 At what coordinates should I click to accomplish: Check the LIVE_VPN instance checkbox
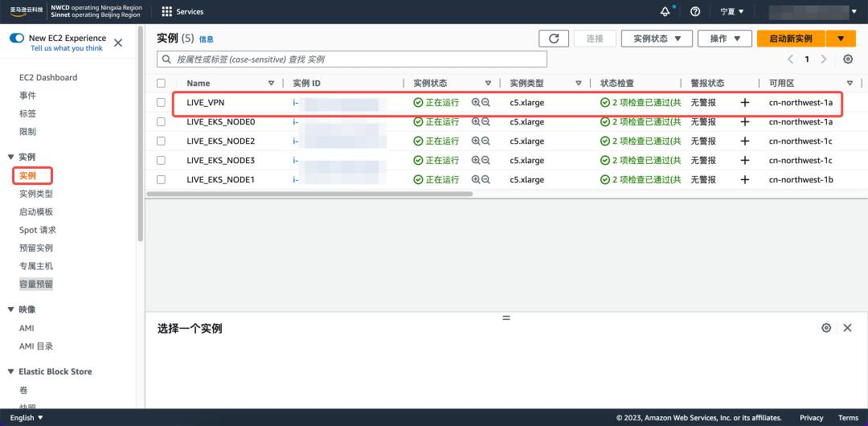161,103
